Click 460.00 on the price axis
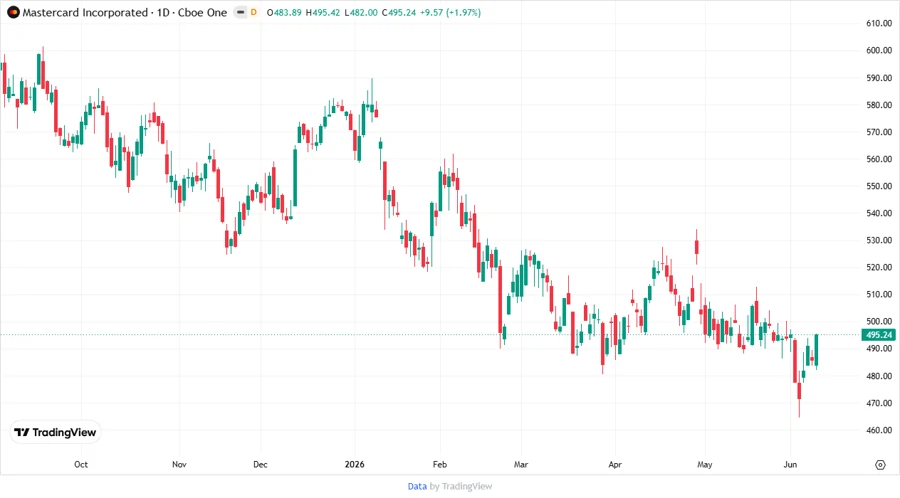The width and height of the screenshot is (900, 498). pyautogui.click(x=879, y=430)
